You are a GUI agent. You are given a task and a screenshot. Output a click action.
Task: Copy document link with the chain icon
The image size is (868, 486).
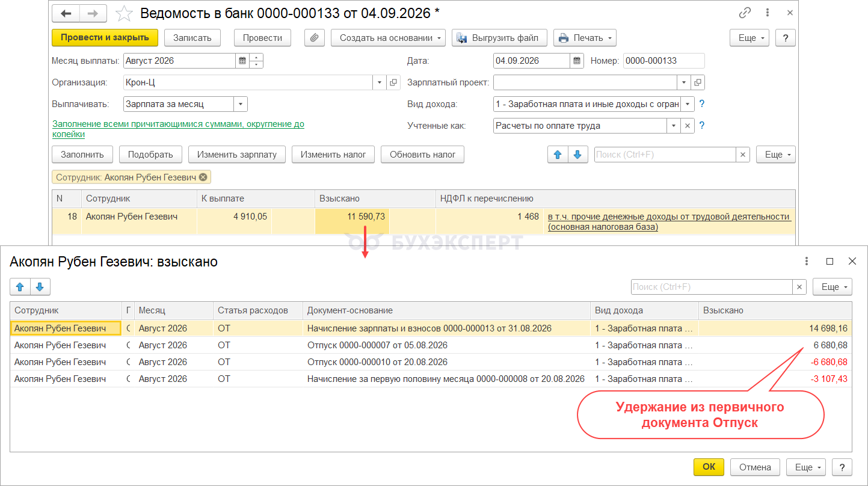click(745, 13)
